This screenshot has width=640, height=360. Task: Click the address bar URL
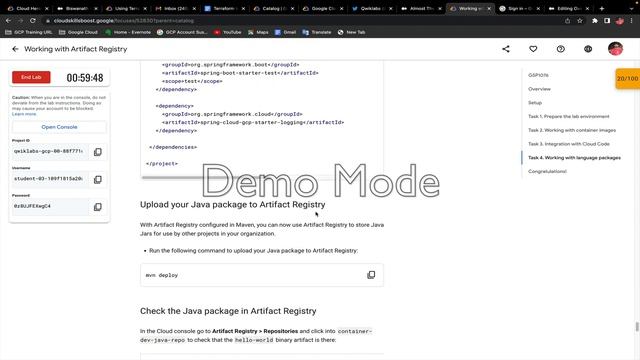124,20
